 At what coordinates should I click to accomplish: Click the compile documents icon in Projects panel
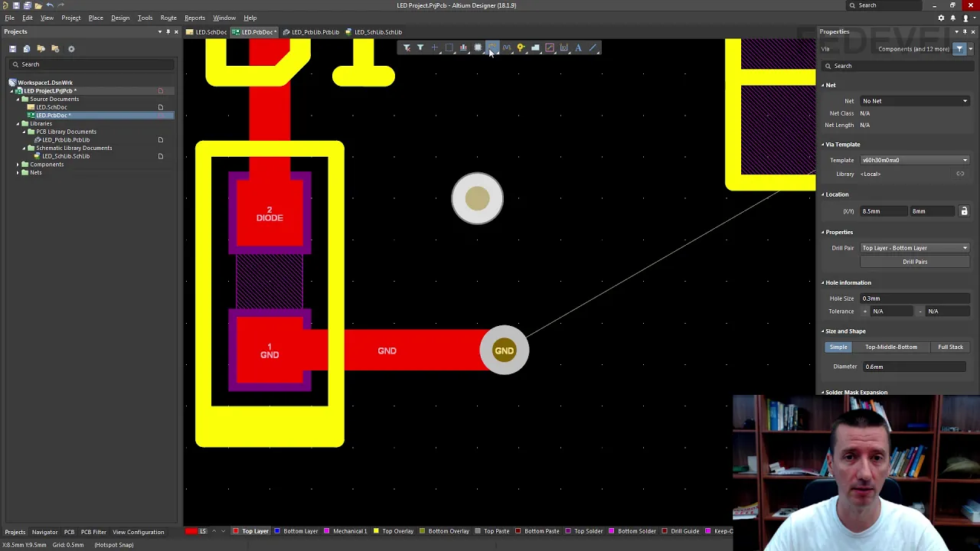(27, 49)
